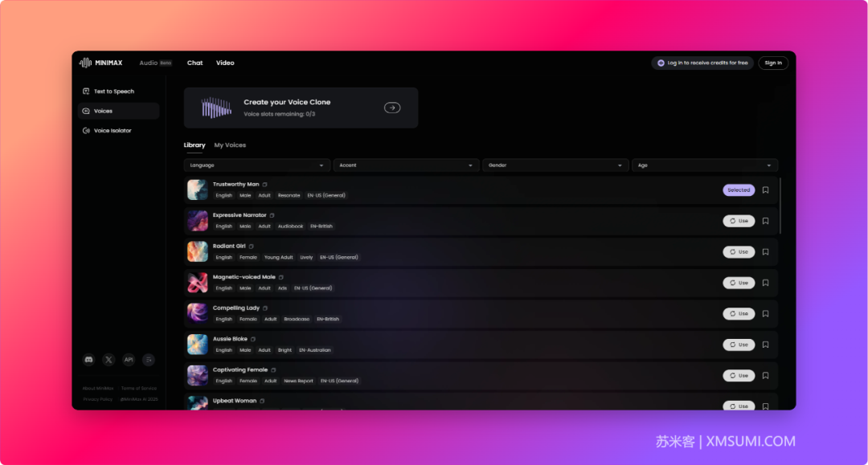This screenshot has width=868, height=465.
Task: Copy the Expressive Narrator voice ID
Action: (272, 216)
